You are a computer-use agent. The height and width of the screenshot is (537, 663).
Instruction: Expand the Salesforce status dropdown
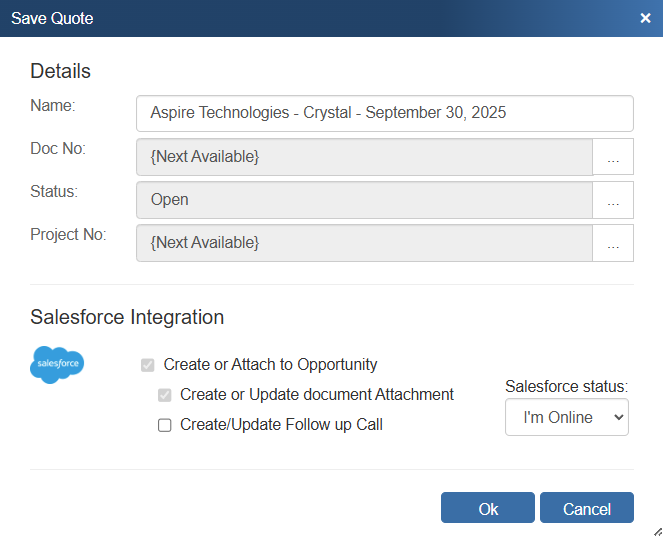(x=566, y=417)
